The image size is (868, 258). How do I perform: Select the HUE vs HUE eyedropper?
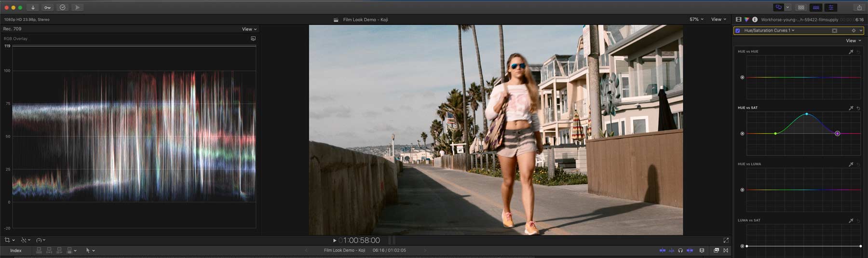tap(851, 52)
